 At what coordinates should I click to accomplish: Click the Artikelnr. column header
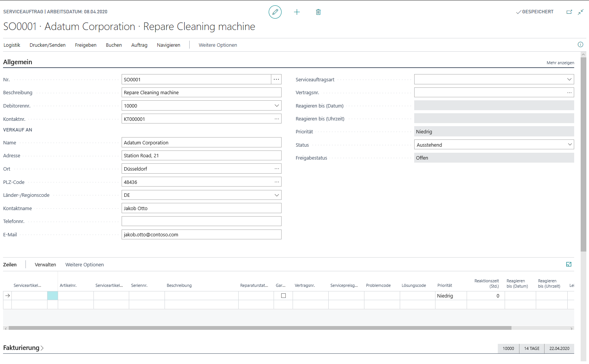[x=68, y=285]
